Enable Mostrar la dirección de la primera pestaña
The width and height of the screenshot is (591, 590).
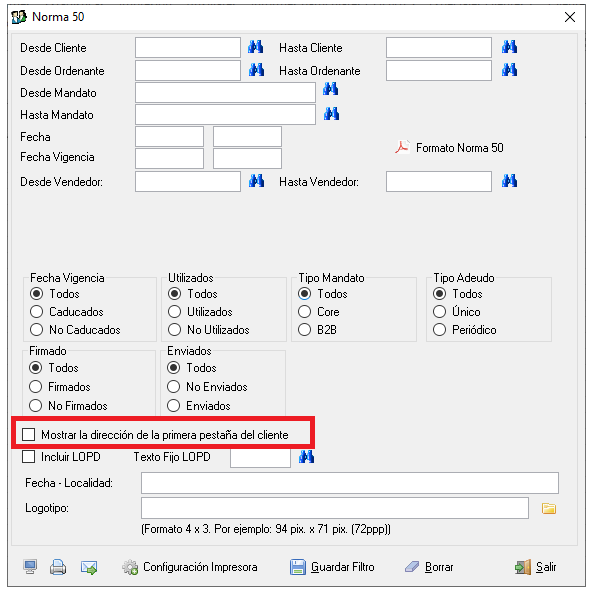click(29, 434)
